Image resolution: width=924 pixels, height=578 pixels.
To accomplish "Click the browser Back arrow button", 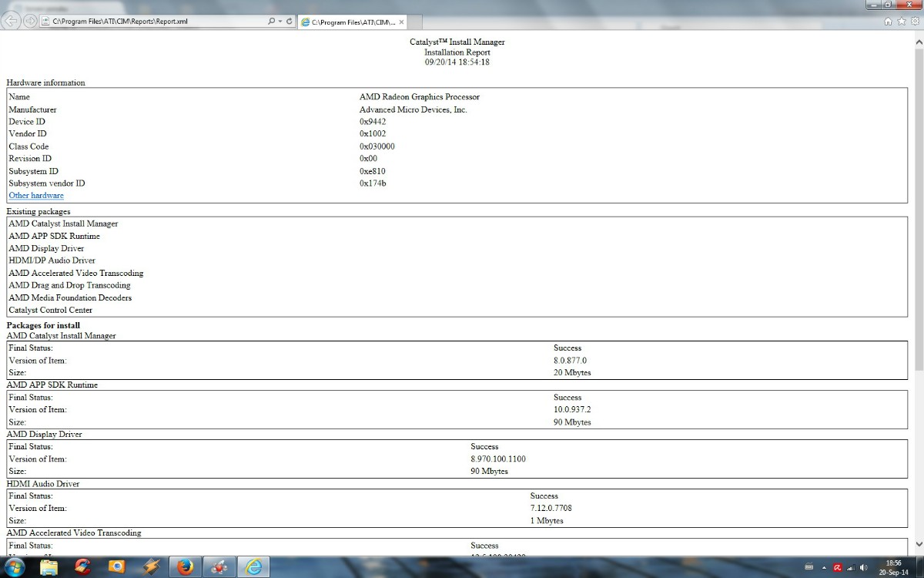I will coord(11,21).
